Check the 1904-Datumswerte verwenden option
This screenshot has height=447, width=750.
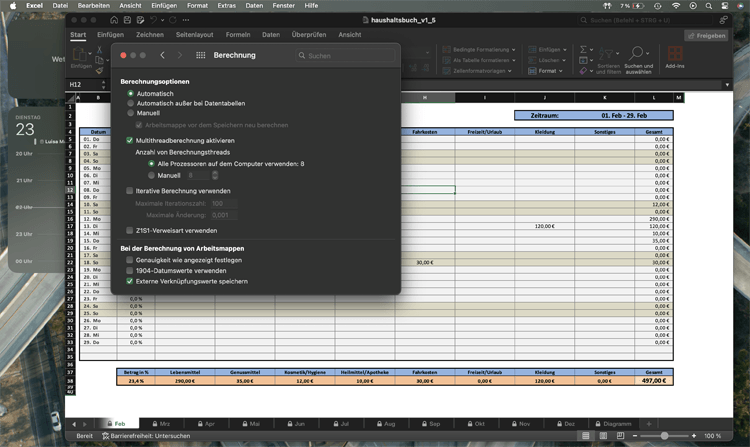(130, 270)
